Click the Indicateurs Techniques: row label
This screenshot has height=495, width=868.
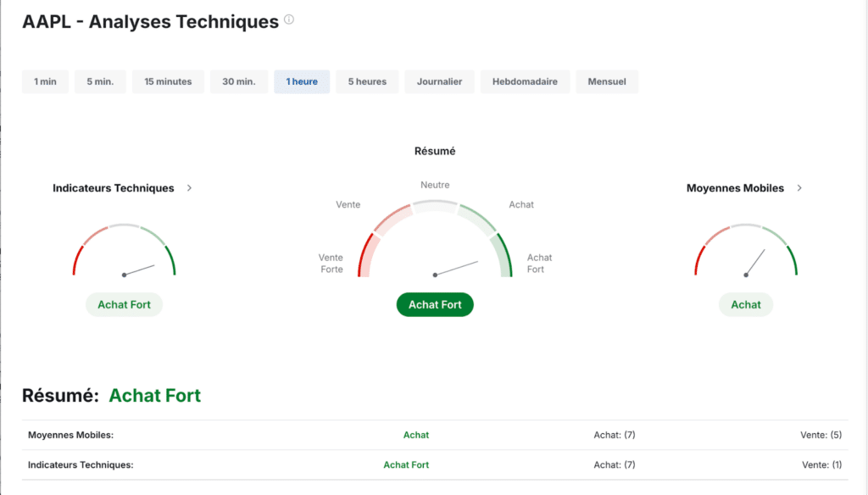[x=81, y=465]
